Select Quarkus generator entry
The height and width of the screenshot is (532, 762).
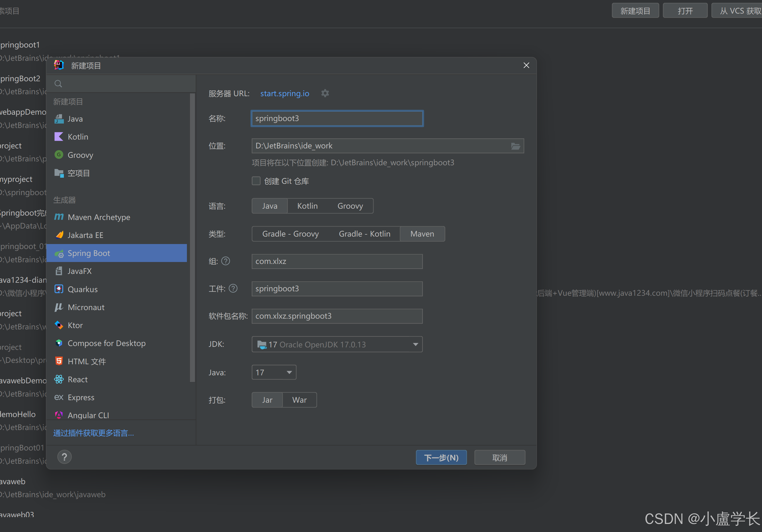[x=116, y=289]
